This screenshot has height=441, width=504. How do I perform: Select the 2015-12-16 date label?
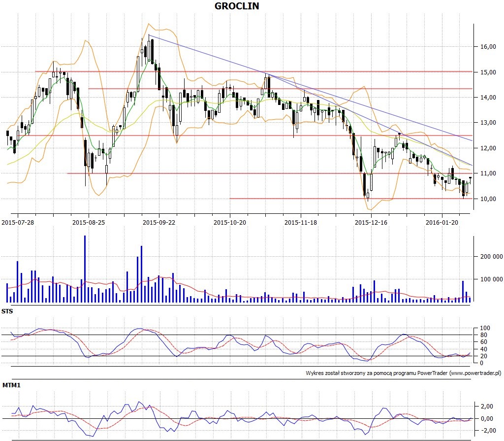point(371,222)
